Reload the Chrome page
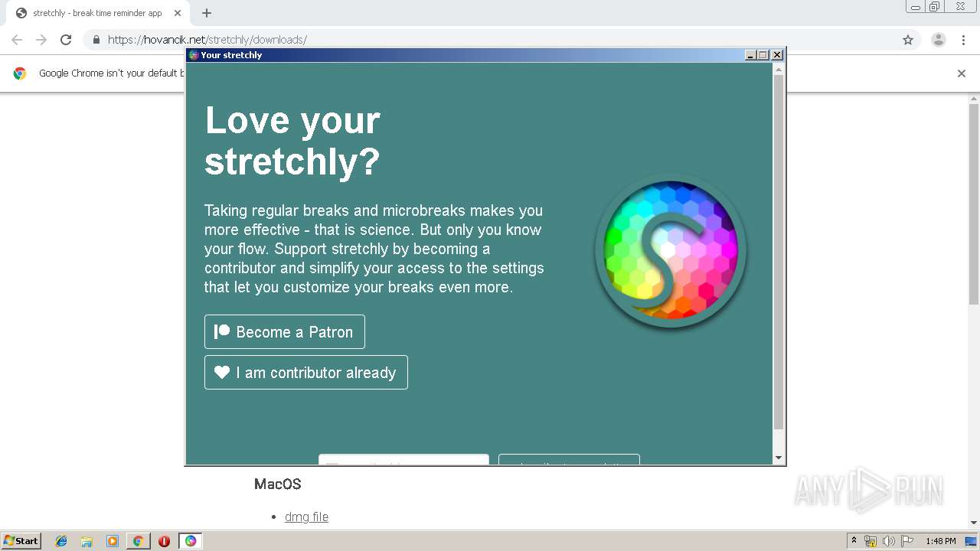980x551 pixels. (66, 40)
